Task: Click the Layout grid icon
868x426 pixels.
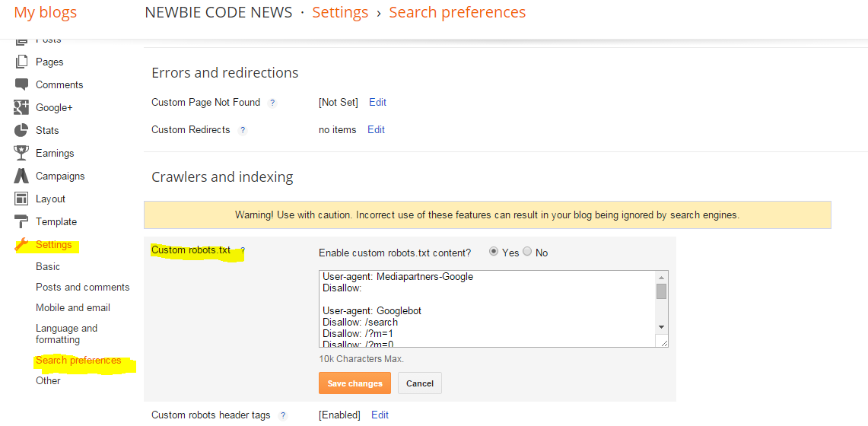Action: tap(21, 199)
